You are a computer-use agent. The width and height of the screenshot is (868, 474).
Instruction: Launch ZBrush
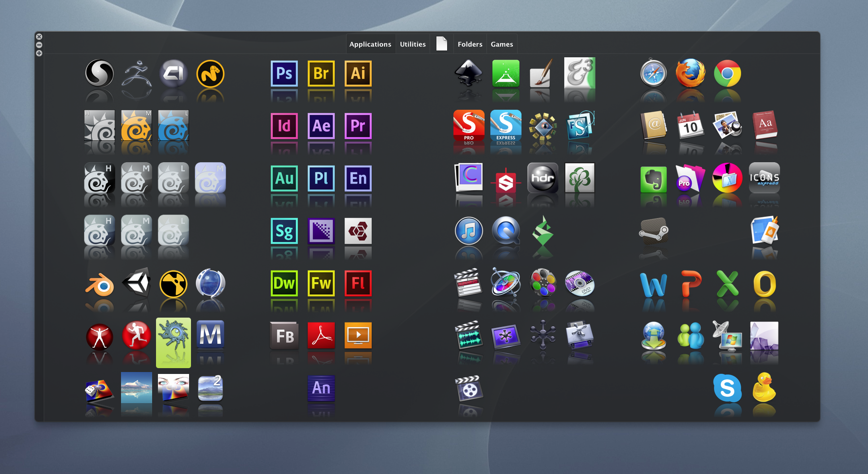point(137,73)
